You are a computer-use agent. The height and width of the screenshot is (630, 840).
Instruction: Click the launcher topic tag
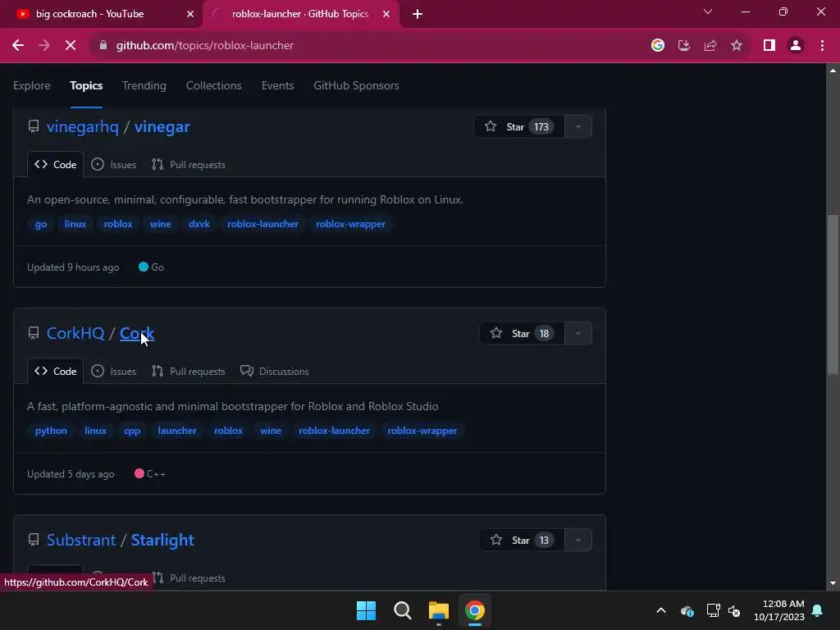[177, 431]
